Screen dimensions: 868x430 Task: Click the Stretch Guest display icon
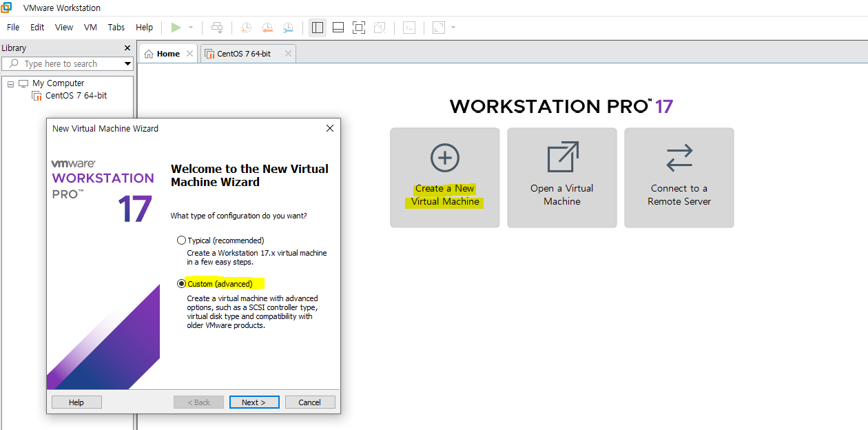coord(439,28)
